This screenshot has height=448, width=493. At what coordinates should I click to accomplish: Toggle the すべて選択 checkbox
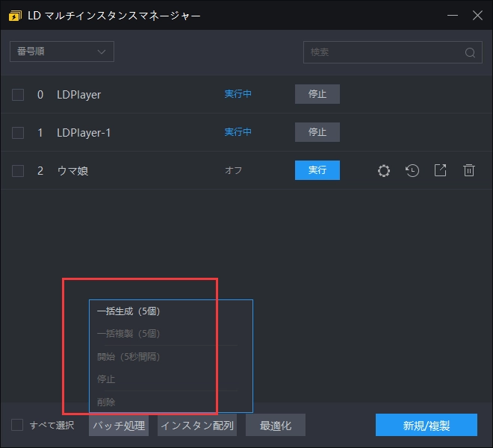(x=17, y=425)
